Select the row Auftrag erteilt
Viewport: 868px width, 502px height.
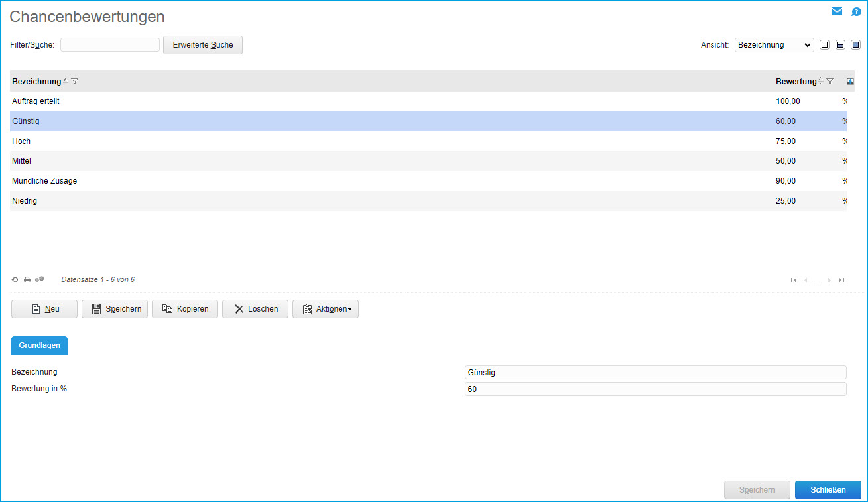[x=428, y=101]
